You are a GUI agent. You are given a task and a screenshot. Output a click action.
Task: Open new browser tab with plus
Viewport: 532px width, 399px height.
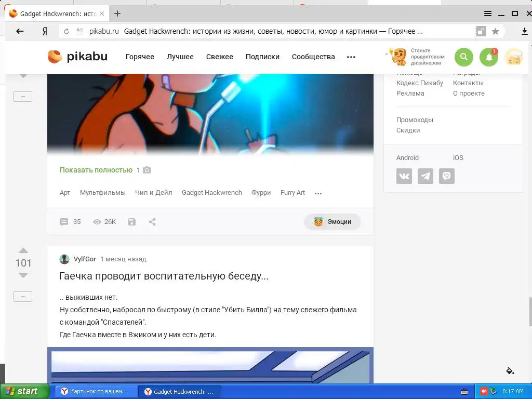[x=117, y=14]
